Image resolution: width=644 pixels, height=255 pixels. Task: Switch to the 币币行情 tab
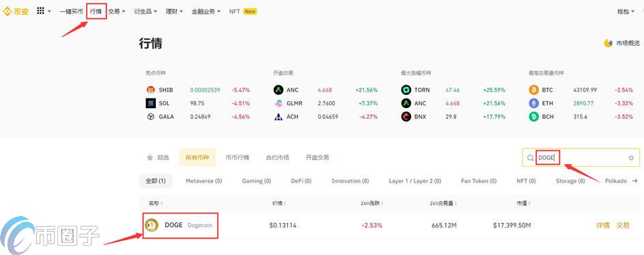tap(238, 157)
